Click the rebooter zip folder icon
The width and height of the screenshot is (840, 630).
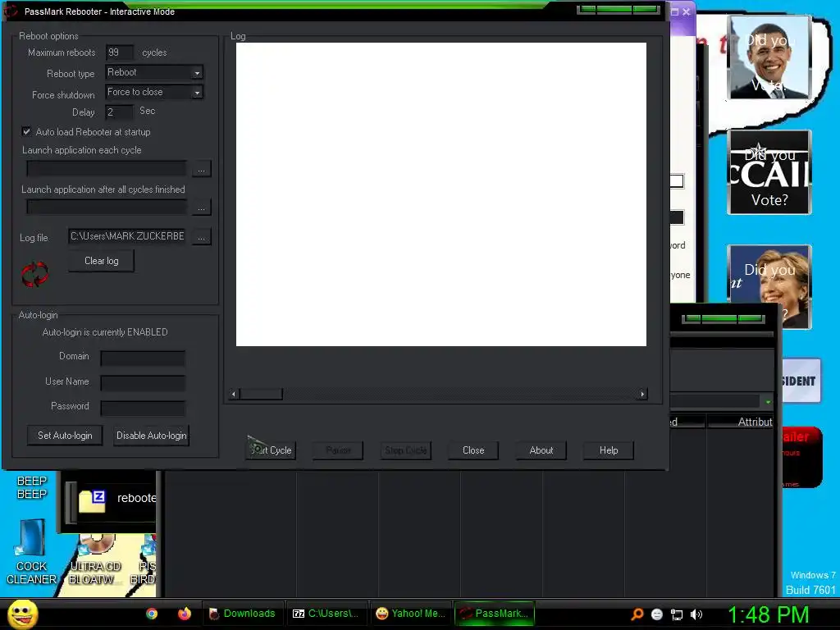coord(92,501)
